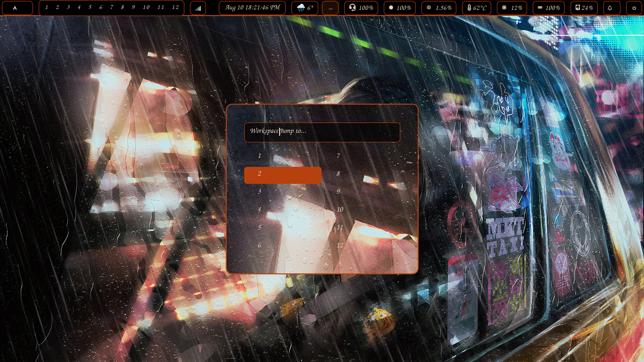Click the network signal bars icon

[198, 8]
